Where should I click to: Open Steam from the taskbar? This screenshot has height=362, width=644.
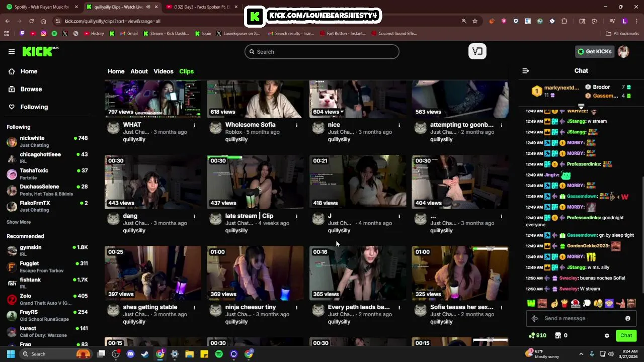click(x=145, y=354)
